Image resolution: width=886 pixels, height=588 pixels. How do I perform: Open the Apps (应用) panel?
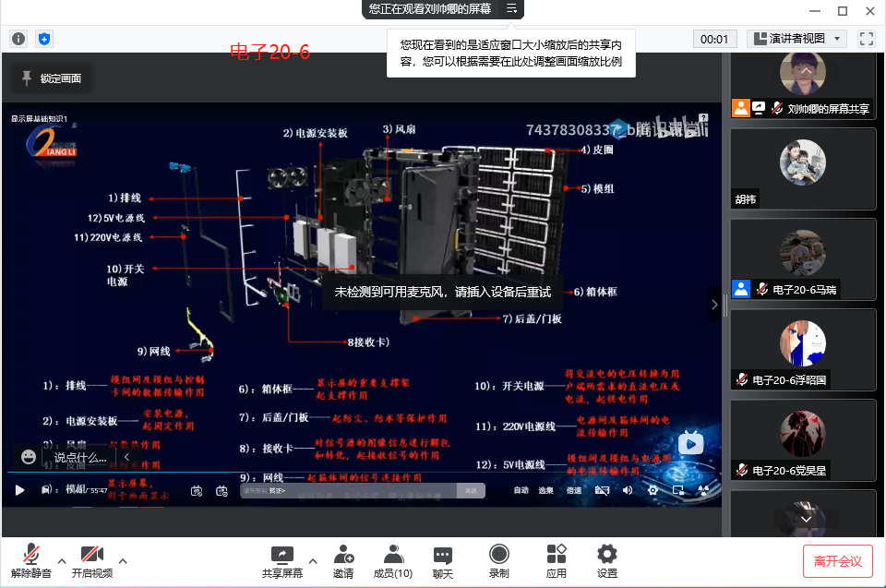click(x=556, y=561)
